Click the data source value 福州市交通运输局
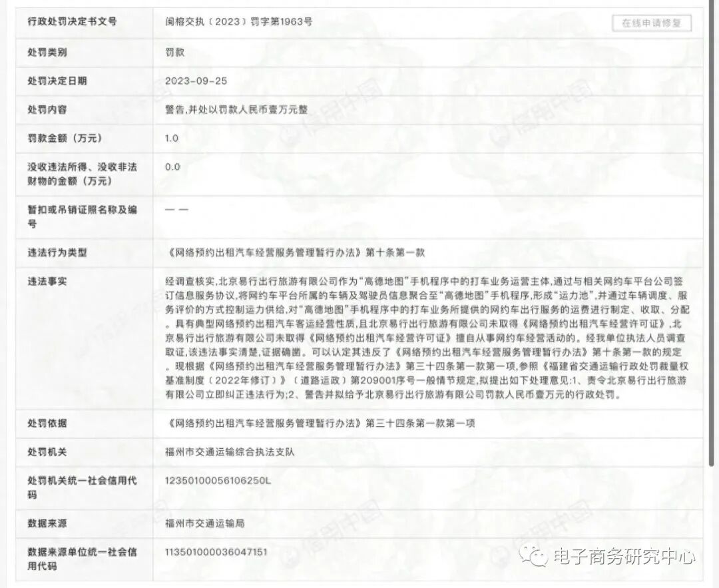The width and height of the screenshot is (719, 588). point(203,523)
